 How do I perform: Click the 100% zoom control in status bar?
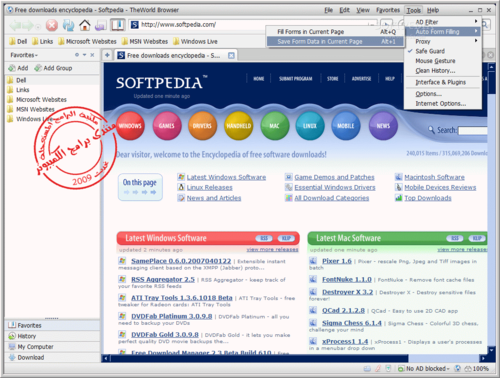(x=477, y=368)
